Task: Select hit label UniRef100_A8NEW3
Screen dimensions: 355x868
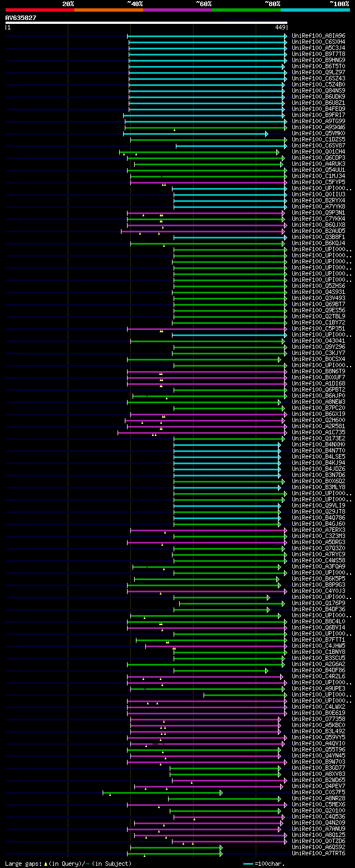Action: 318,402
